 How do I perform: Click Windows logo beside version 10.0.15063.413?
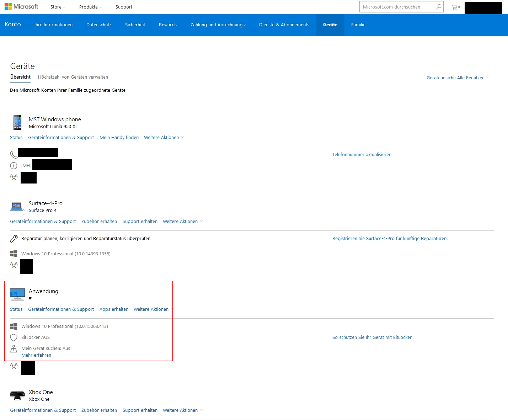(x=14, y=326)
